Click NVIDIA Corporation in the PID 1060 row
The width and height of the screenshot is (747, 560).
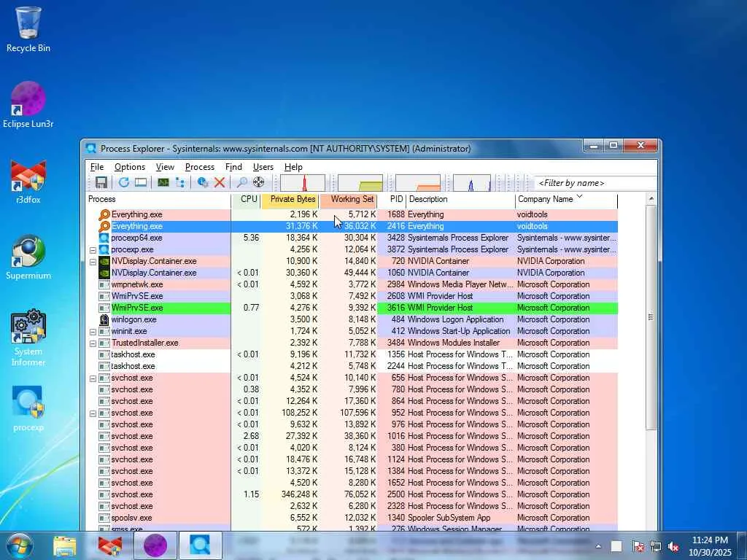551,273
